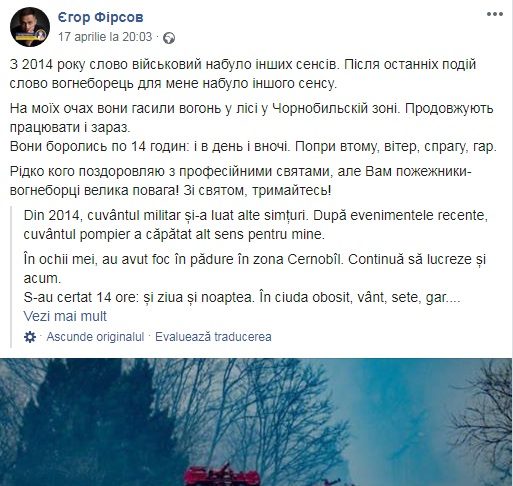Expand the translation with Vezi mai mult
This screenshot has width=513, height=486.
pos(65,316)
